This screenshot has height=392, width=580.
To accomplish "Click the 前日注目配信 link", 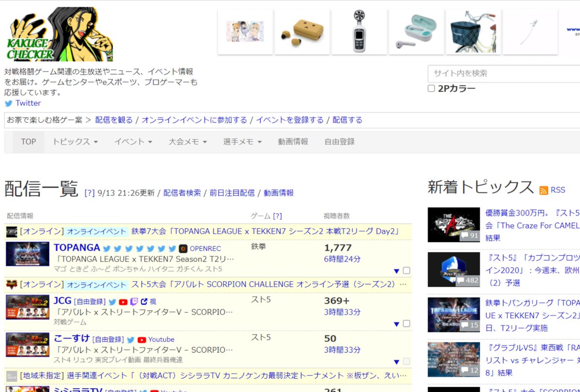I will coord(232,193).
